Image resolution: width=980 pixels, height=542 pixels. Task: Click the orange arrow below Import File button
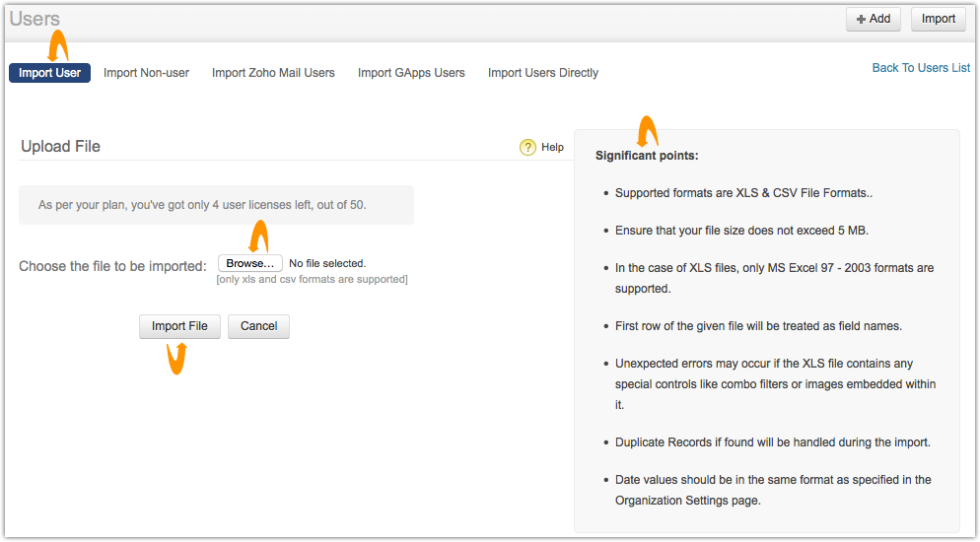[x=176, y=359]
